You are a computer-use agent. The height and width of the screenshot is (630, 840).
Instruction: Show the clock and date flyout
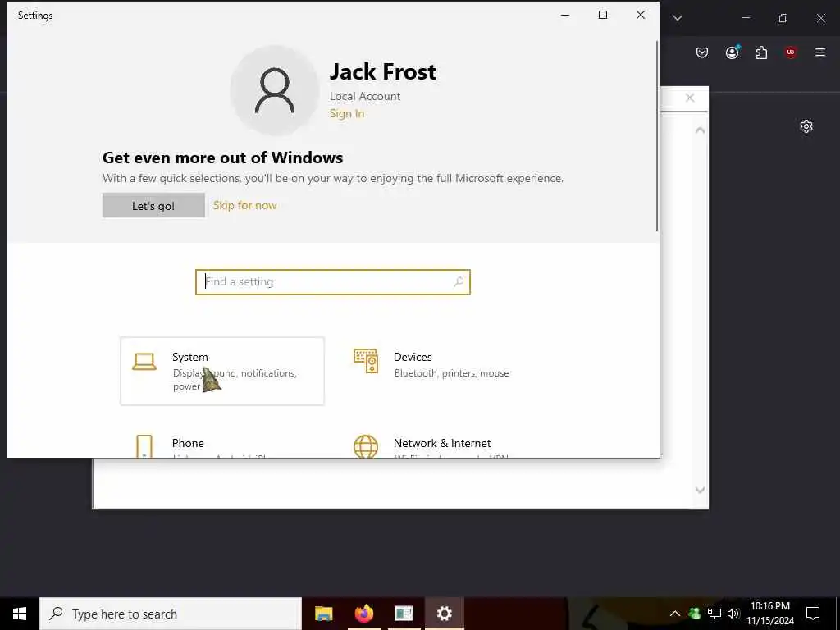pyautogui.click(x=770, y=614)
